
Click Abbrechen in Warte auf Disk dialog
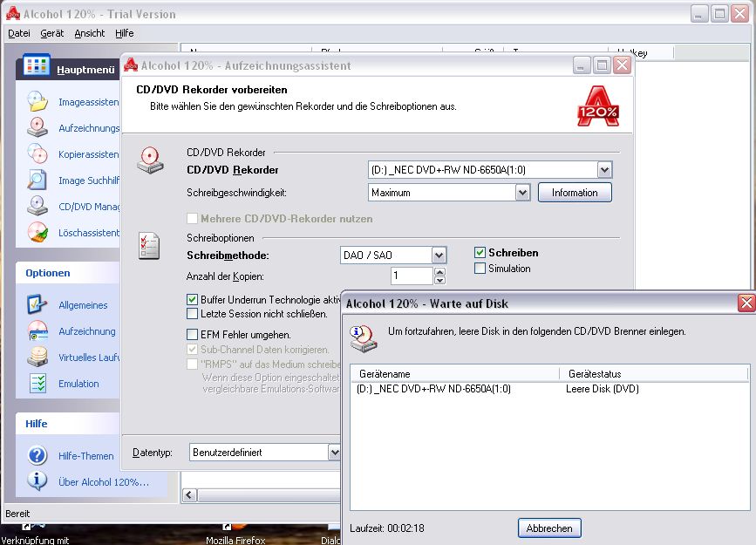click(549, 528)
